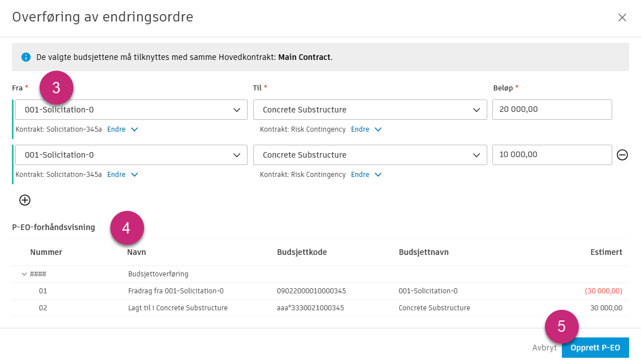Remove the second transfer row via minus icon
The image size is (641, 364).
622,154
